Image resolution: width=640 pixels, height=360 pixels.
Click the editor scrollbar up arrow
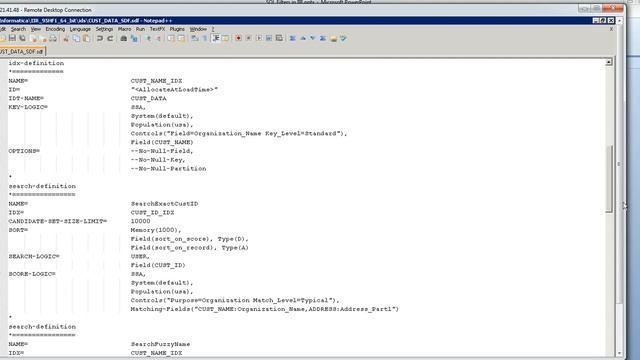[609, 62]
